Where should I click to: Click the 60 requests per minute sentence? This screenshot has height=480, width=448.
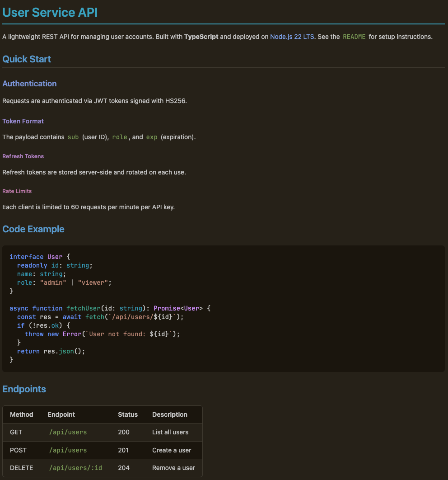(x=89, y=207)
